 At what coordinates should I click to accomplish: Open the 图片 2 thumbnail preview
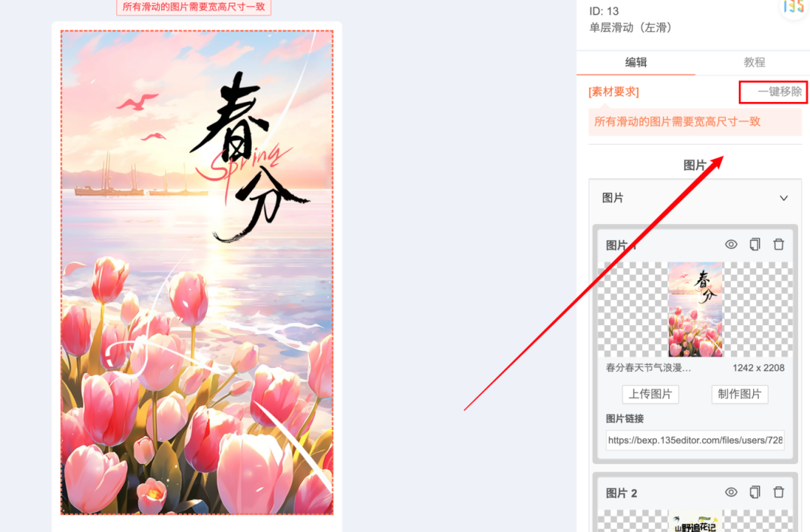(696, 522)
